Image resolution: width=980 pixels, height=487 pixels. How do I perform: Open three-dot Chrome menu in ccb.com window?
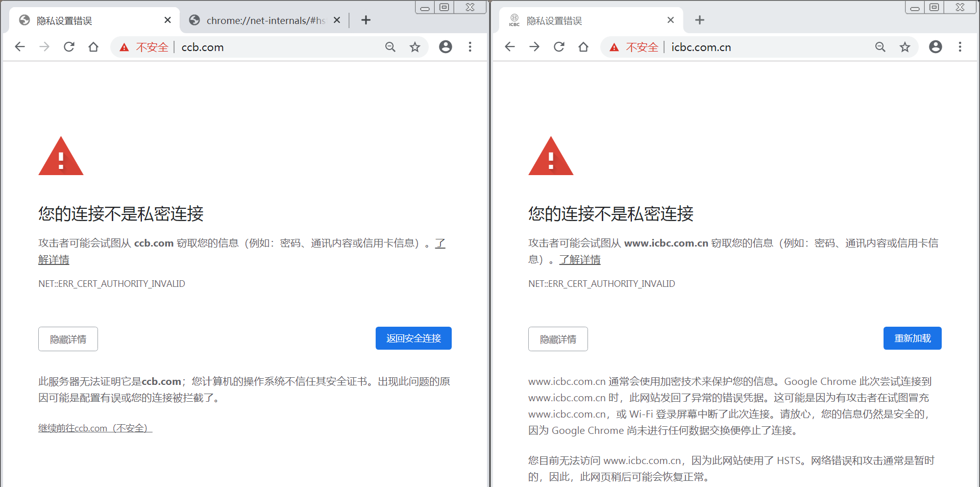click(470, 47)
